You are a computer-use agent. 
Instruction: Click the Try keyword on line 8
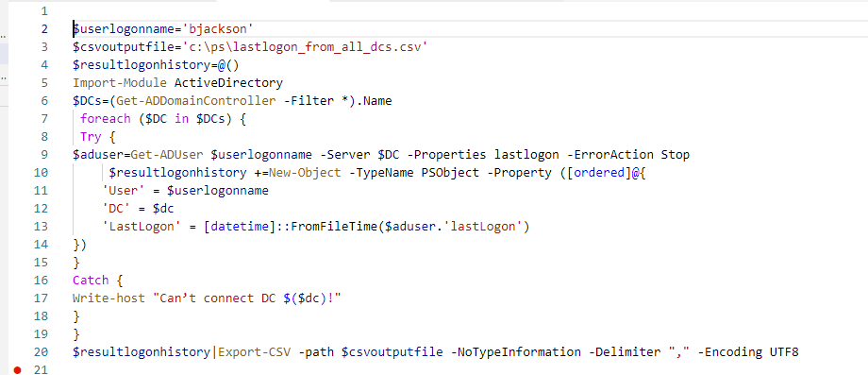coord(91,136)
